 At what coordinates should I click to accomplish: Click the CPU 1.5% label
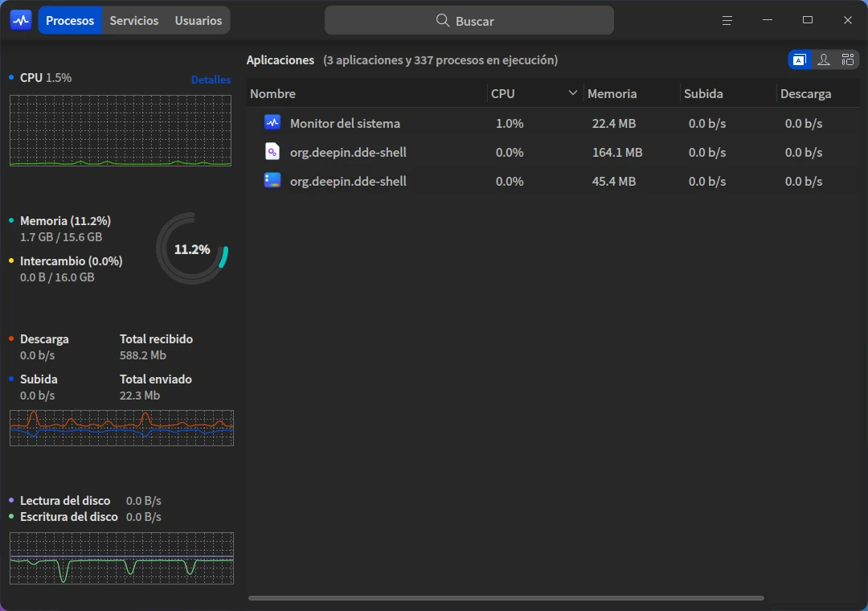(x=45, y=77)
